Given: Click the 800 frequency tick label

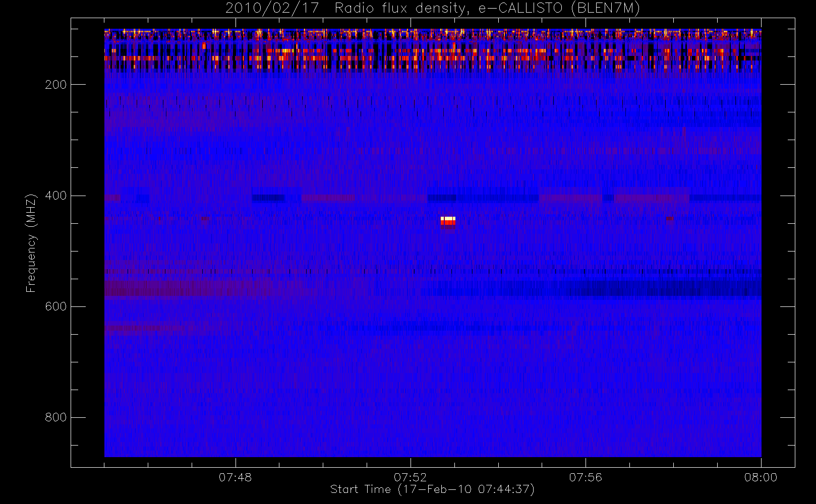Looking at the screenshot, I should coord(56,417).
